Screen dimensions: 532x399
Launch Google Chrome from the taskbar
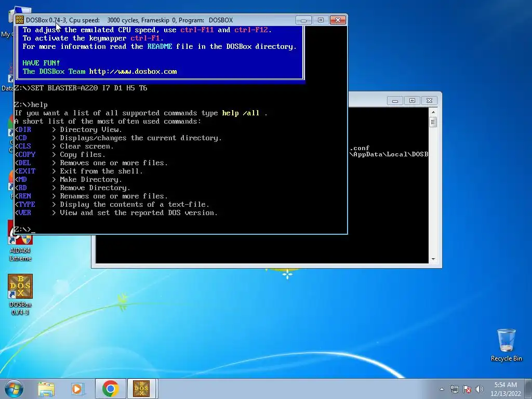point(110,389)
